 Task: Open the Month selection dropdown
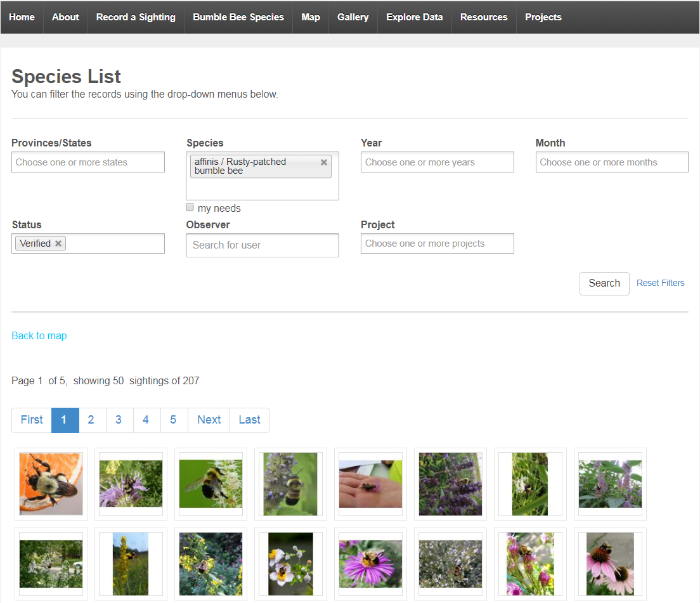click(x=611, y=162)
